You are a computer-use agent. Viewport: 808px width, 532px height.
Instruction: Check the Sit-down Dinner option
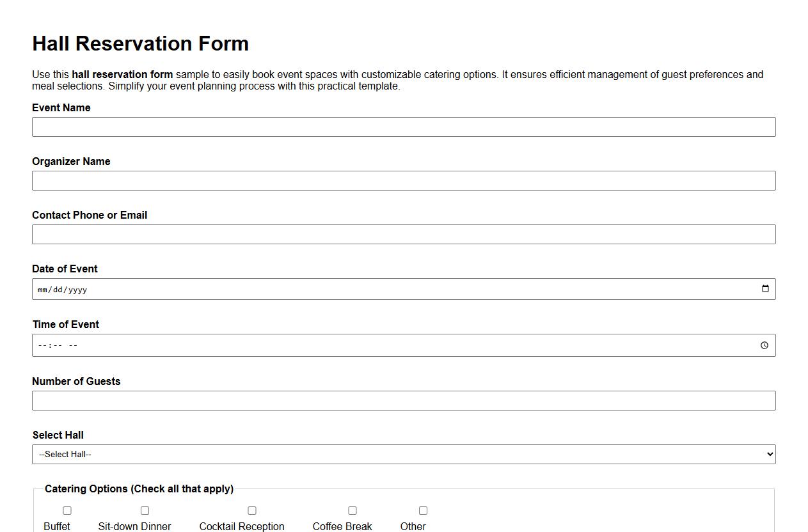click(145, 510)
